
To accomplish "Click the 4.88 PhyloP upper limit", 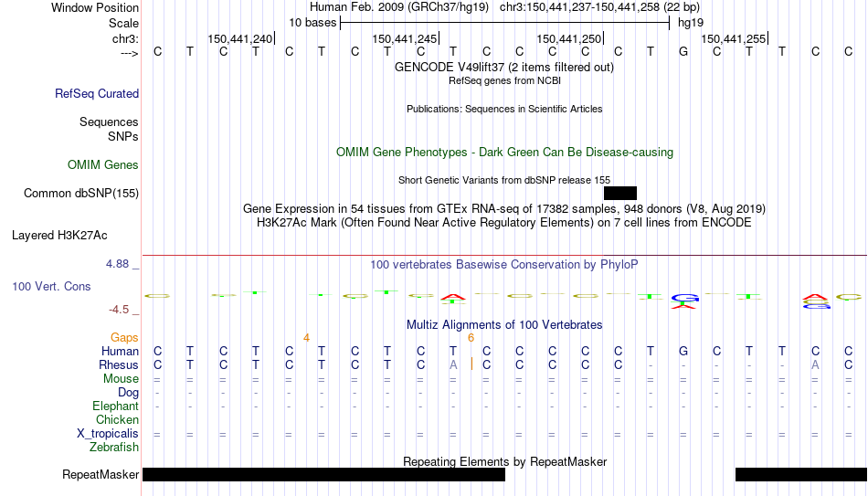I will (117, 264).
